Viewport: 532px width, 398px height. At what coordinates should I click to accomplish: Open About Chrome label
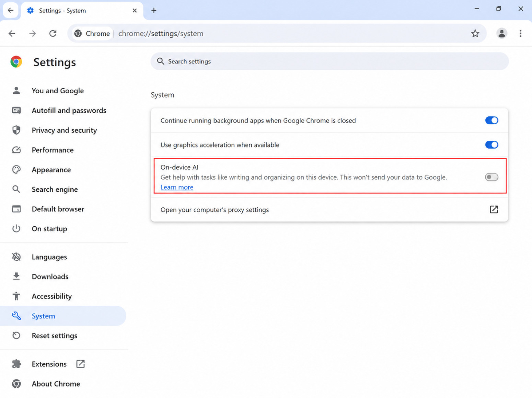[x=56, y=384]
